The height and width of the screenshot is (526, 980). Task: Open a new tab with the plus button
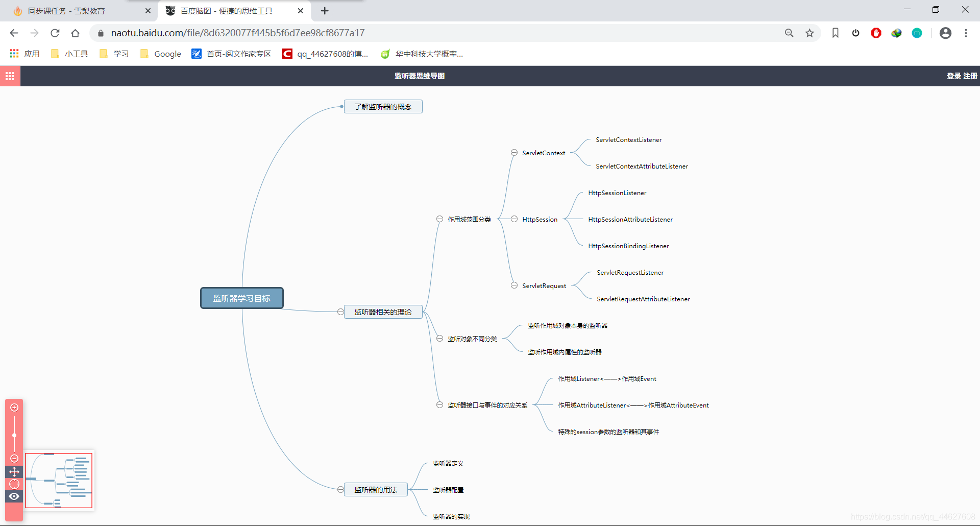click(x=325, y=11)
